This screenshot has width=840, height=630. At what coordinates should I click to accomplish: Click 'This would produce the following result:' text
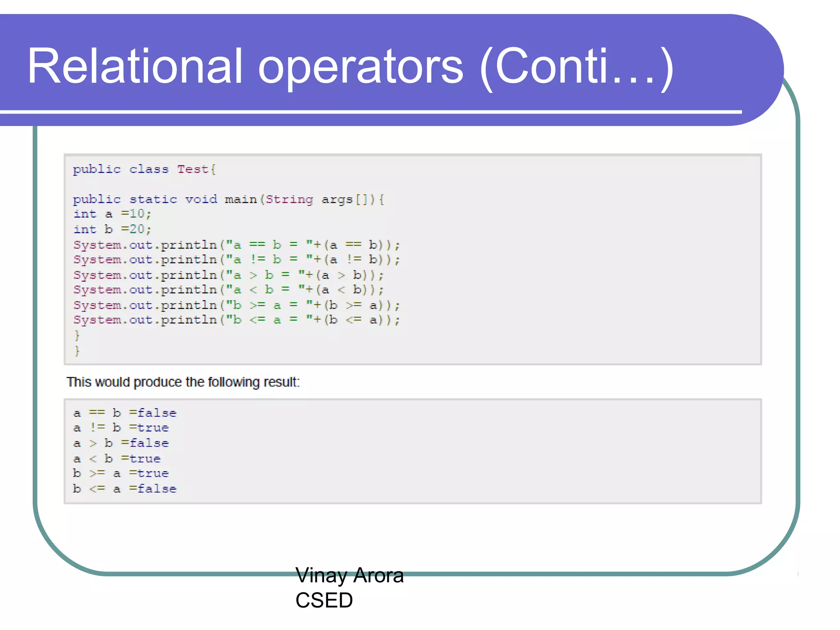point(183,382)
